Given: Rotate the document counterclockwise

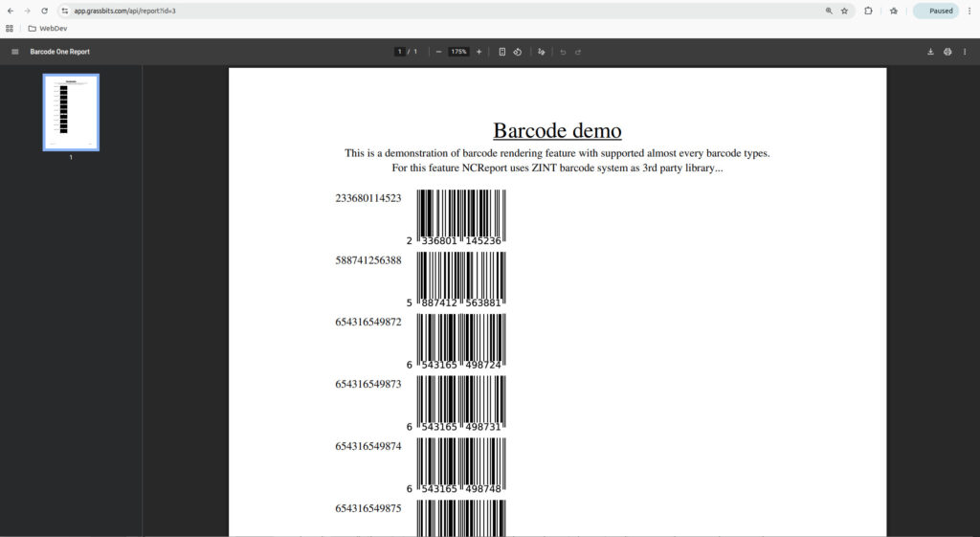Looking at the screenshot, I should point(517,52).
